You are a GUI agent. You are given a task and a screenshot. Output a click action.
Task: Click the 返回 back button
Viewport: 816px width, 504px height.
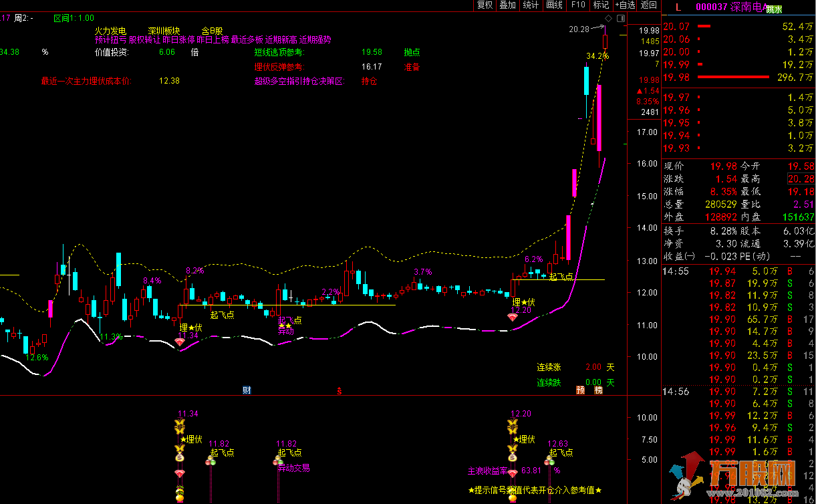[x=648, y=5]
